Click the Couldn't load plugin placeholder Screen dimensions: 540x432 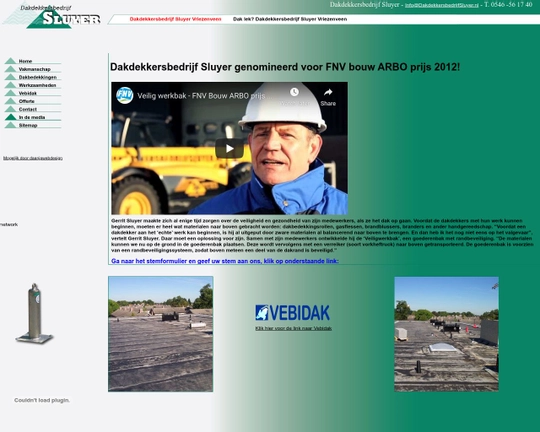coord(42,400)
